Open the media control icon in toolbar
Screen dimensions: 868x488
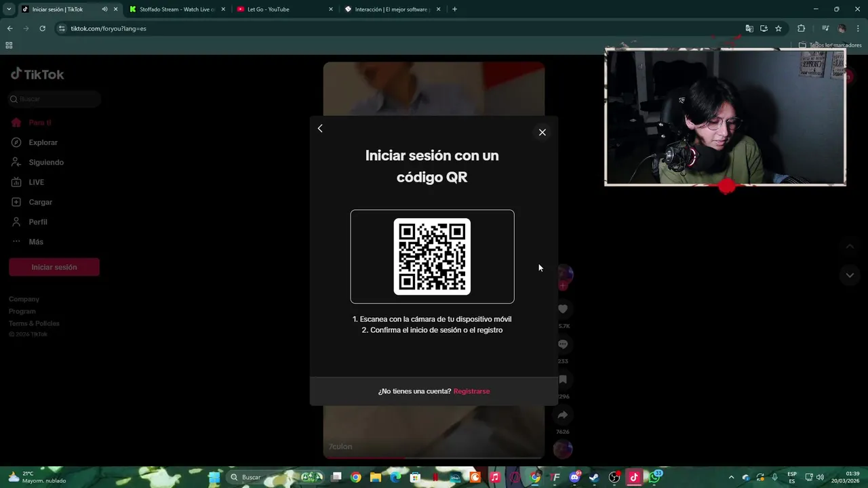pos(825,28)
